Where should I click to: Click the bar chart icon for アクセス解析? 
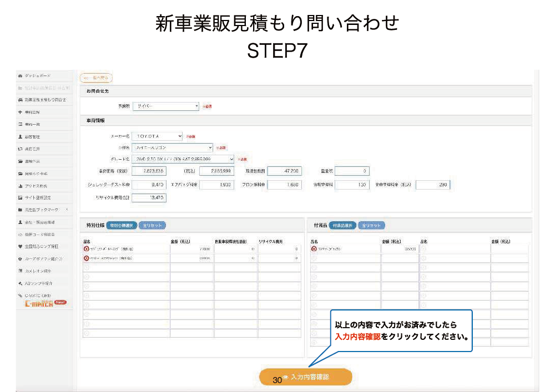point(20,186)
